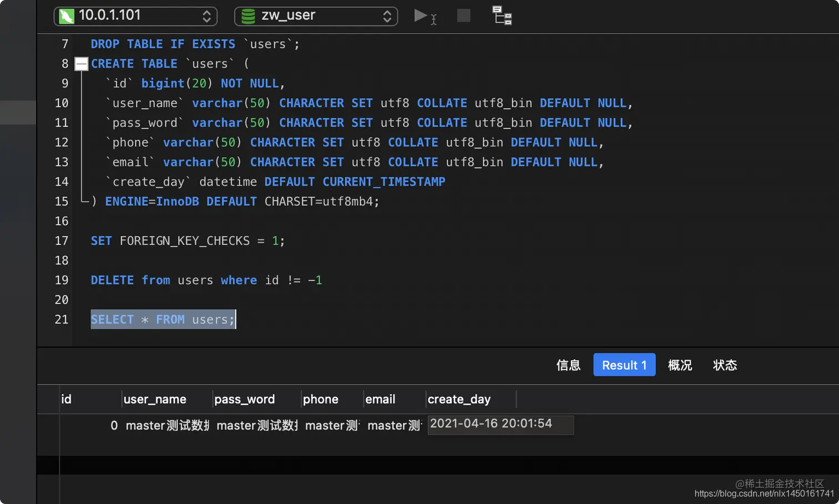Viewport: 839px width, 504px height.
Task: Click the `phone` varchar(50) column line
Action: point(355,142)
